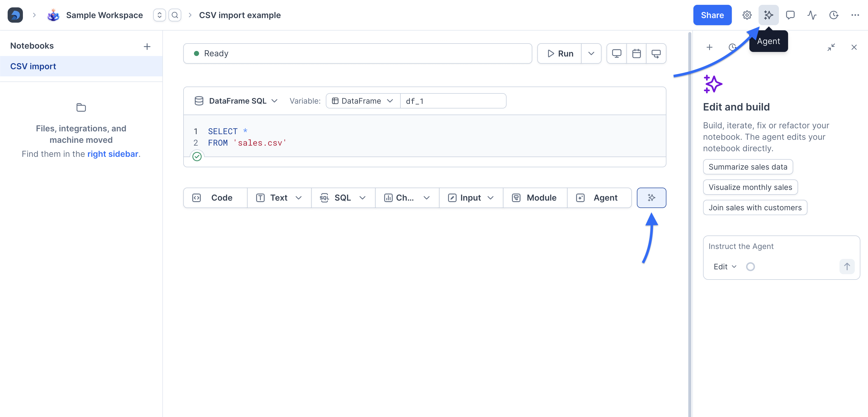Open the DataFrame variable type dropdown
This screenshot has width=868, height=417.
click(x=363, y=101)
